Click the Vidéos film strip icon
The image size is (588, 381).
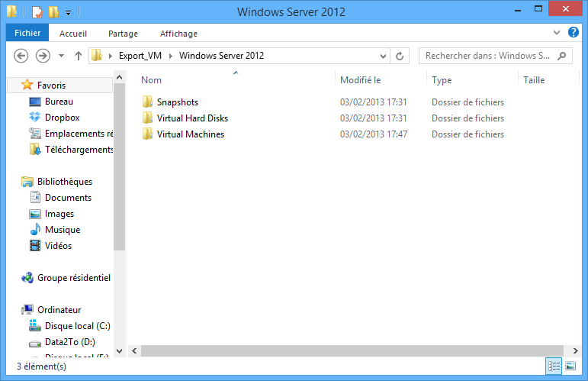(x=35, y=246)
